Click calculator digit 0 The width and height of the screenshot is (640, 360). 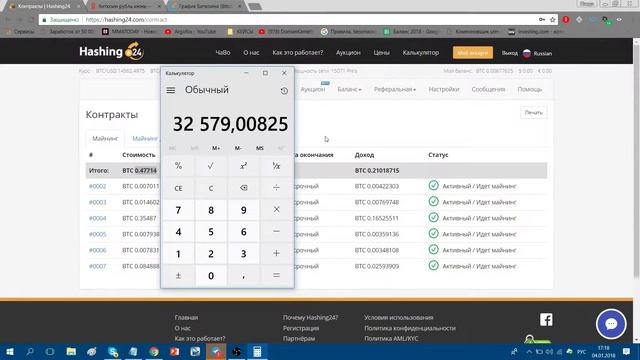[211, 276]
